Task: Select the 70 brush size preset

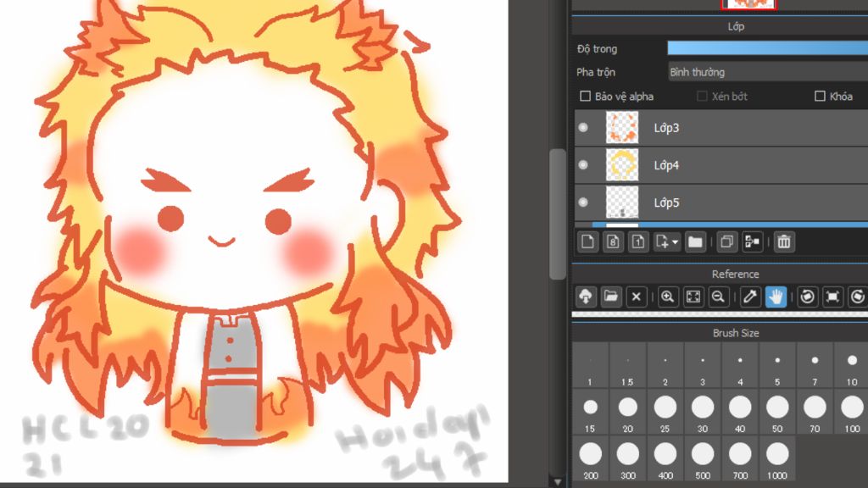Action: pyautogui.click(x=815, y=413)
